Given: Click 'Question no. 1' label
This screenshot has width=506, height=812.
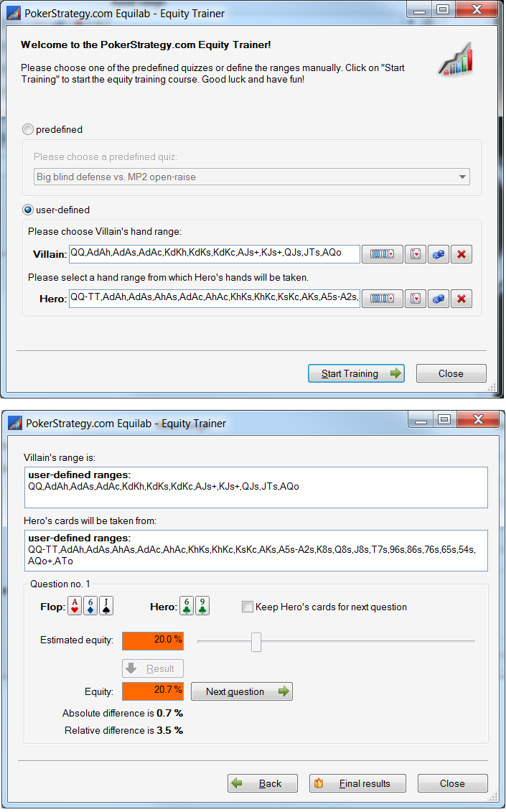Looking at the screenshot, I should (60, 584).
